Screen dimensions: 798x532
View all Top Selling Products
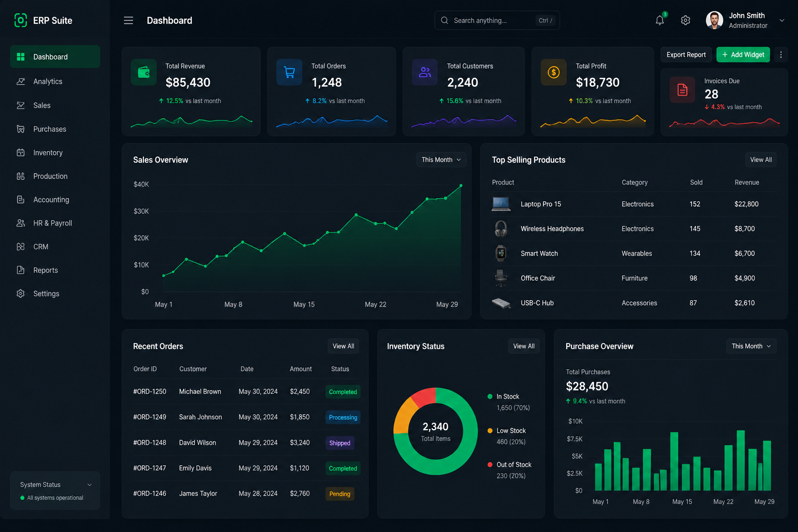point(761,159)
